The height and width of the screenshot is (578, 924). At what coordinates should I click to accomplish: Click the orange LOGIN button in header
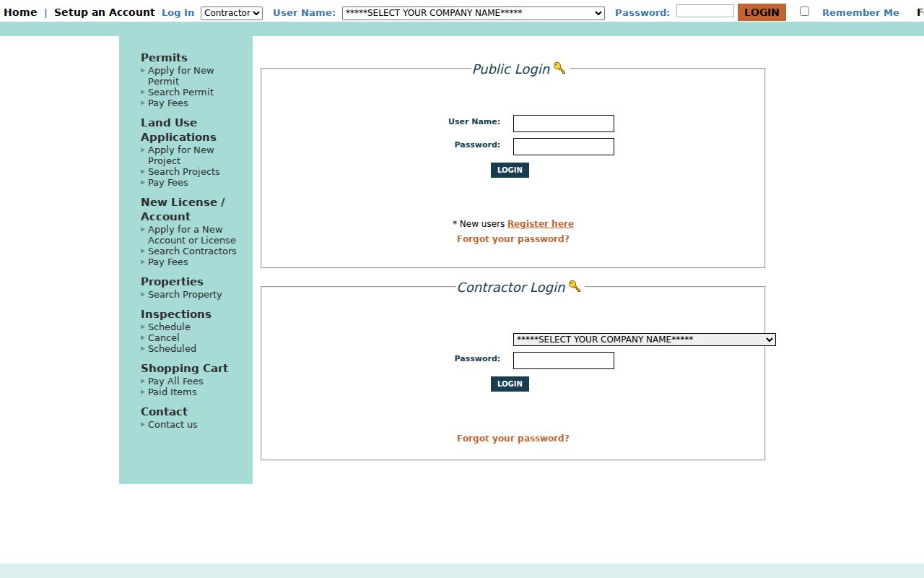762,12
